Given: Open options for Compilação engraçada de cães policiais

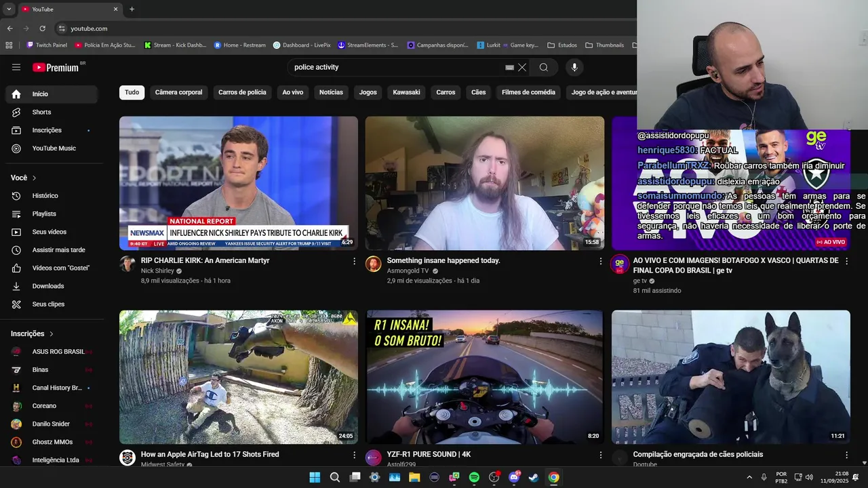Looking at the screenshot, I should pyautogui.click(x=846, y=455).
